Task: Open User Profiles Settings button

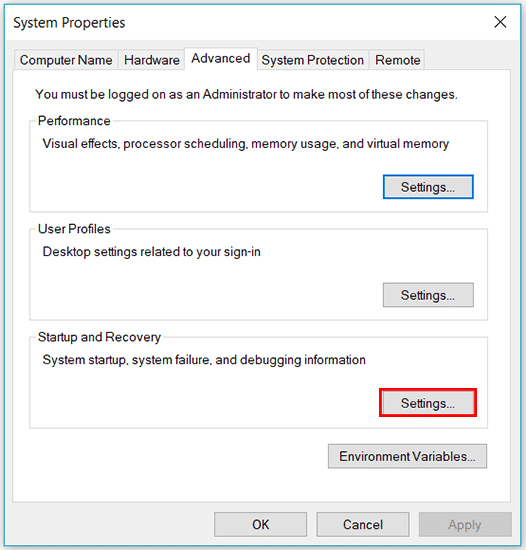Action: [428, 295]
